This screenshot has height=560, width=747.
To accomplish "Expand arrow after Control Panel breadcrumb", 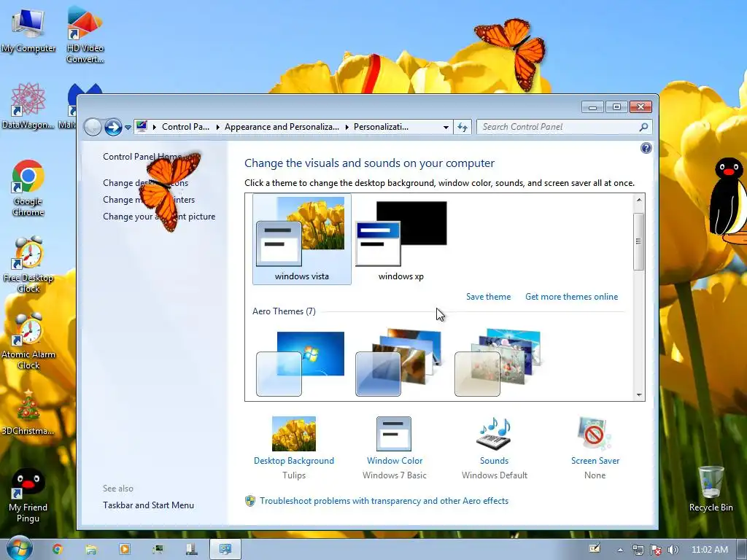I will coord(217,127).
